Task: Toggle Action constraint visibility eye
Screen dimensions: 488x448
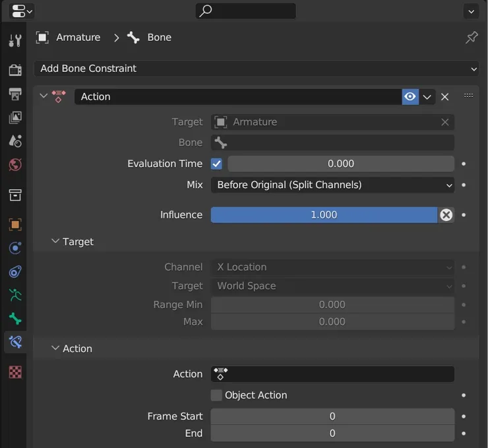Action: tap(410, 97)
